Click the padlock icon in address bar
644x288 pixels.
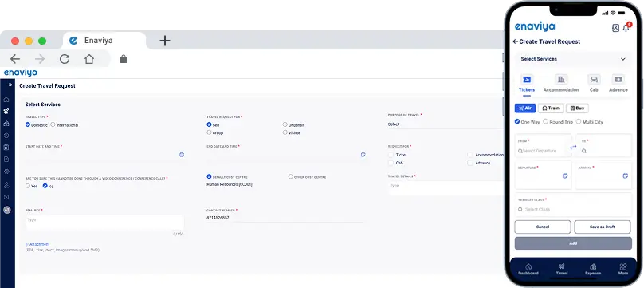point(124,59)
